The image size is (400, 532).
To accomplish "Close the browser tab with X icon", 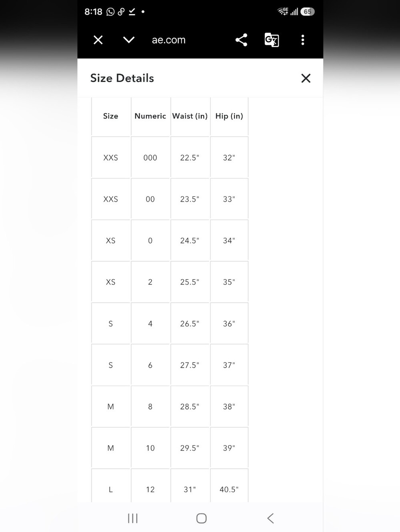I will (x=98, y=40).
